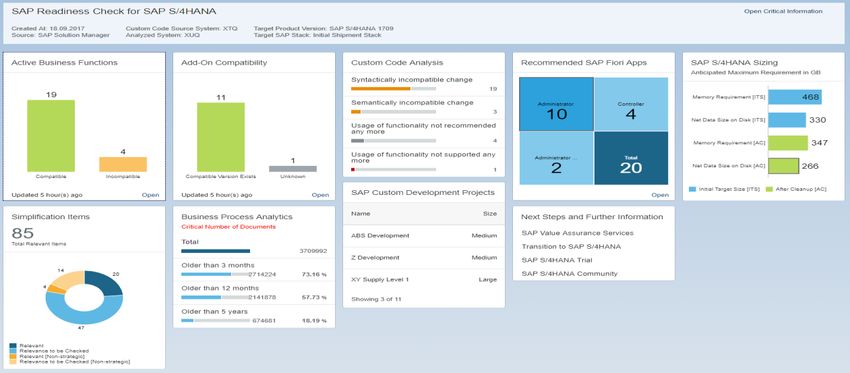Select the Total 20 treemap block
Viewport: 850px width, 373px height.
pos(630,158)
